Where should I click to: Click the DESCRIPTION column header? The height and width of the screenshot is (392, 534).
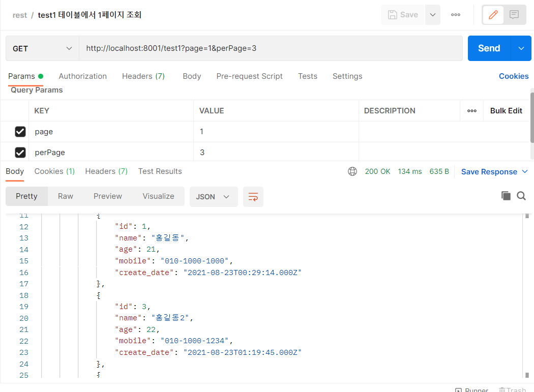point(390,111)
